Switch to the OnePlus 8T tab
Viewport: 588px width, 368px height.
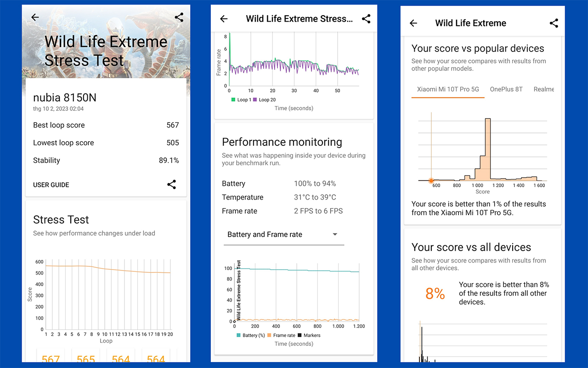(506, 89)
